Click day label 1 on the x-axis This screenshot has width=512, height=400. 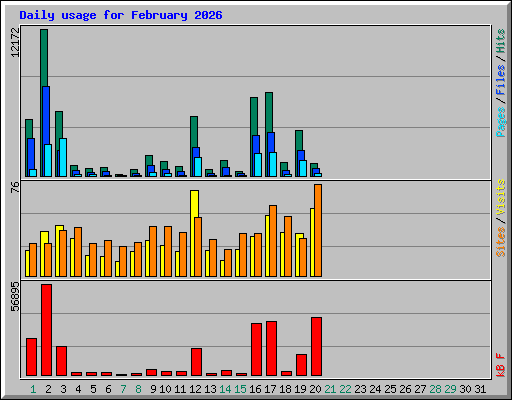coord(33,389)
